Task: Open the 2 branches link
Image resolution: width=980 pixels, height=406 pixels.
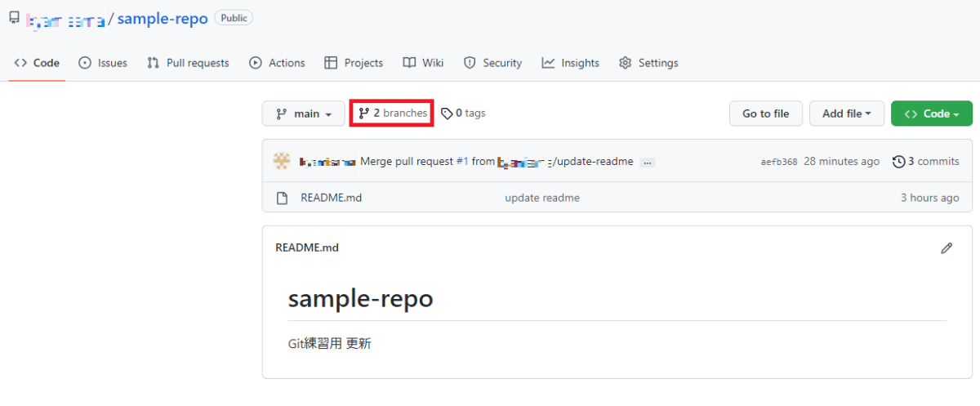Action: (x=392, y=114)
